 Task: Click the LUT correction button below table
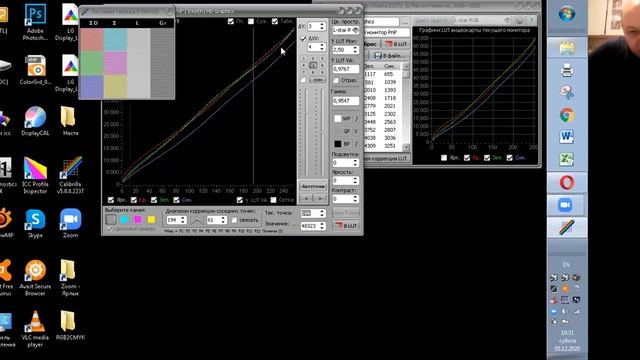click(x=387, y=158)
